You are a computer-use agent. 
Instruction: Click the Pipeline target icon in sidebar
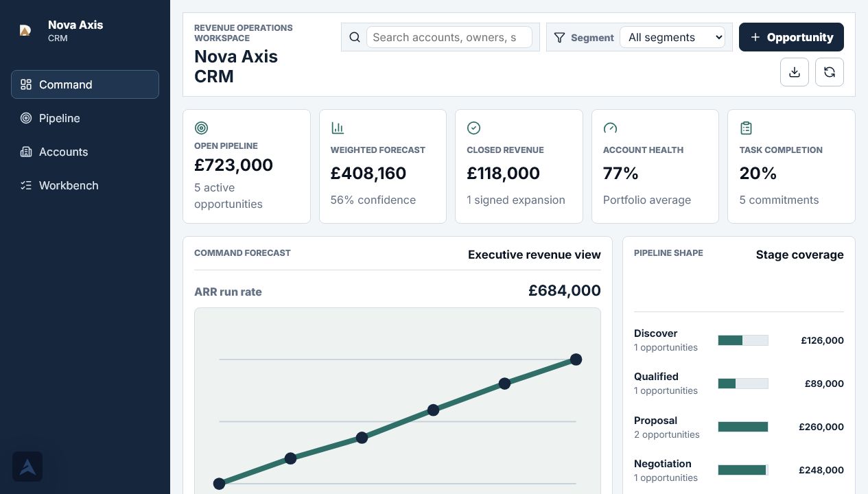point(26,118)
